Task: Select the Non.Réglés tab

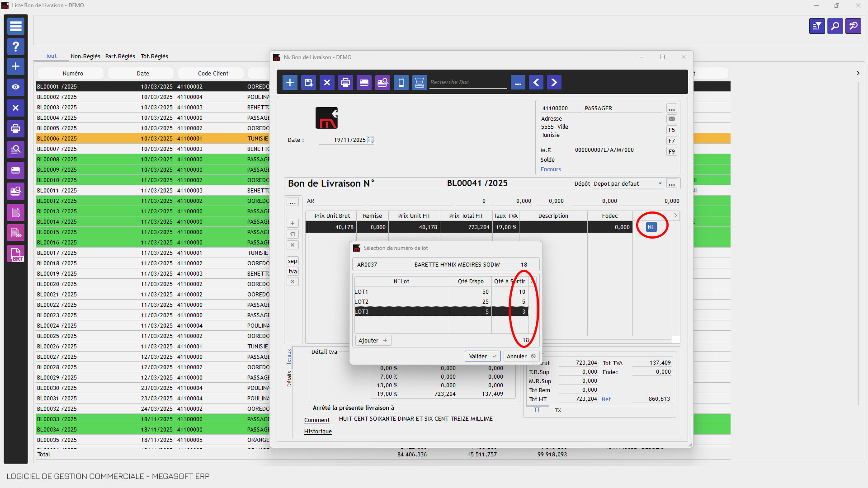Action: [x=85, y=56]
